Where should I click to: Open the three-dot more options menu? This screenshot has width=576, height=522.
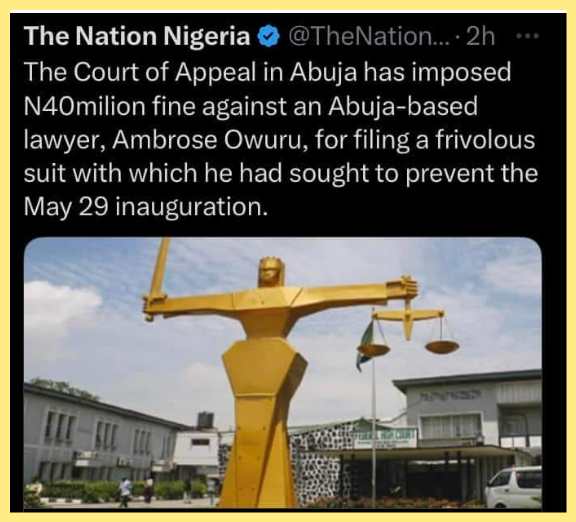coord(528,36)
